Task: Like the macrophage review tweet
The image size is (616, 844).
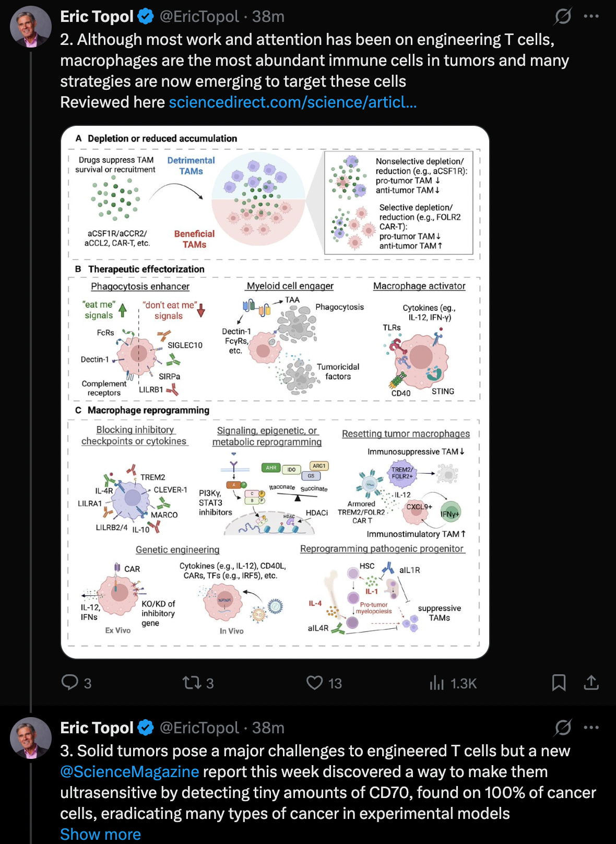Action: (x=314, y=683)
